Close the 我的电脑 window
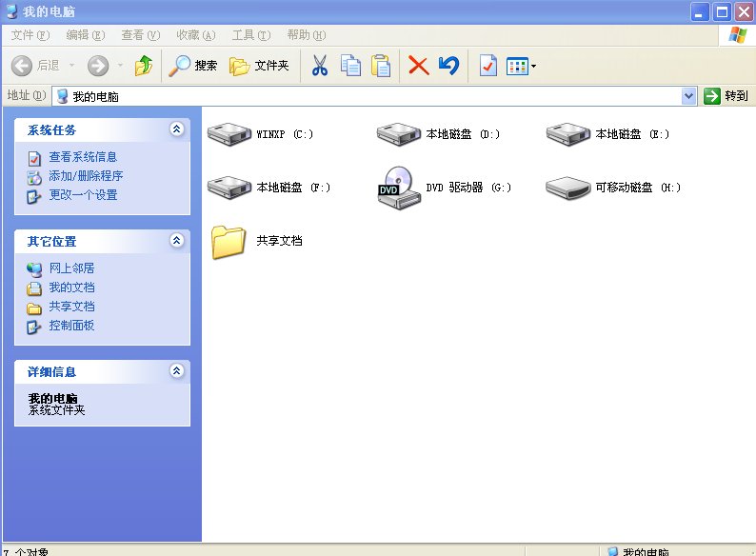Screen dimensions: 756x556 [745, 12]
